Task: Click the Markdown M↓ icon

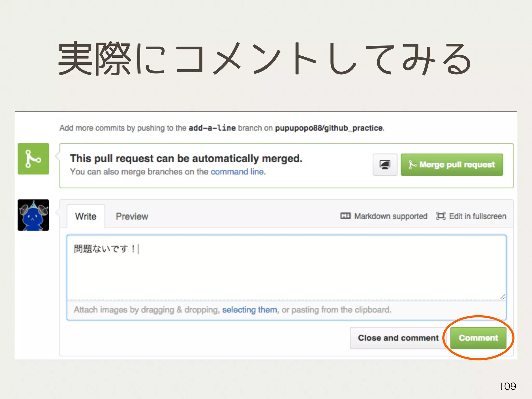Action: [345, 216]
